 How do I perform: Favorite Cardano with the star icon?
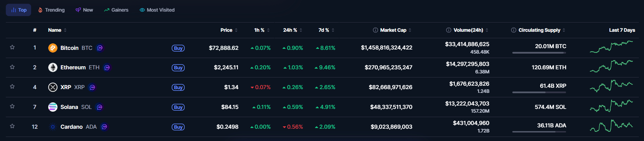(x=12, y=126)
